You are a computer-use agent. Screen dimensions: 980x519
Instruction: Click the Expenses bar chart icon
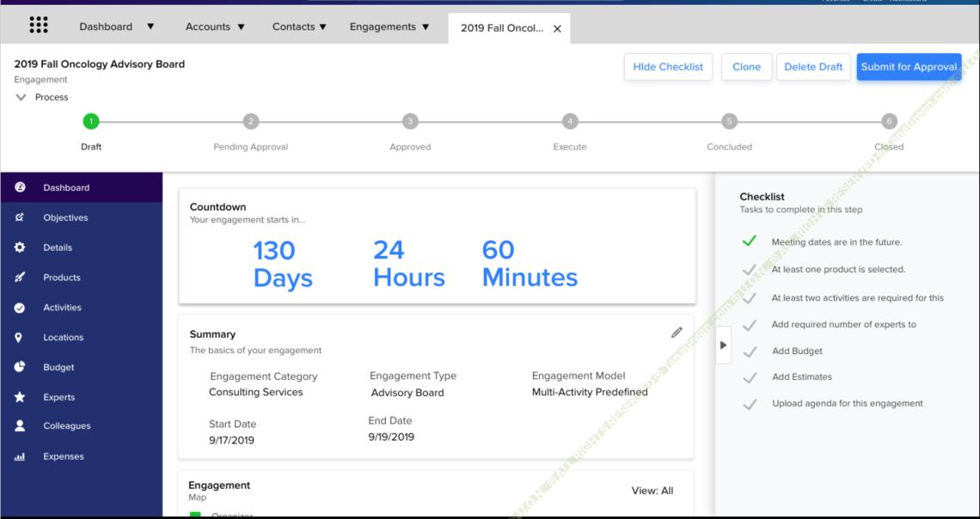pyautogui.click(x=20, y=456)
